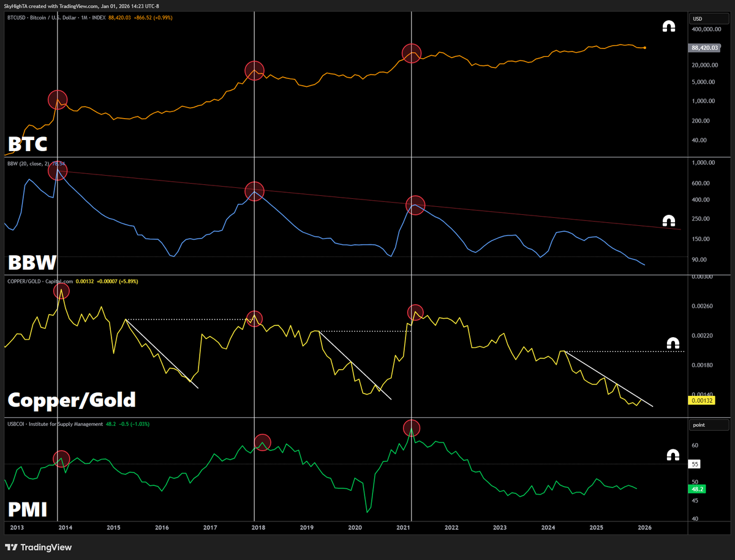Click the large PMI pane label
The height and width of the screenshot is (560, 735).
point(28,508)
